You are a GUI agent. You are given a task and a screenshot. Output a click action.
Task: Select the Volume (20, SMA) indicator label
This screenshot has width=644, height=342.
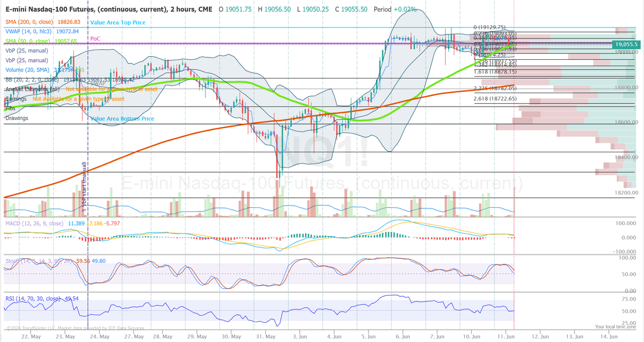(27, 70)
